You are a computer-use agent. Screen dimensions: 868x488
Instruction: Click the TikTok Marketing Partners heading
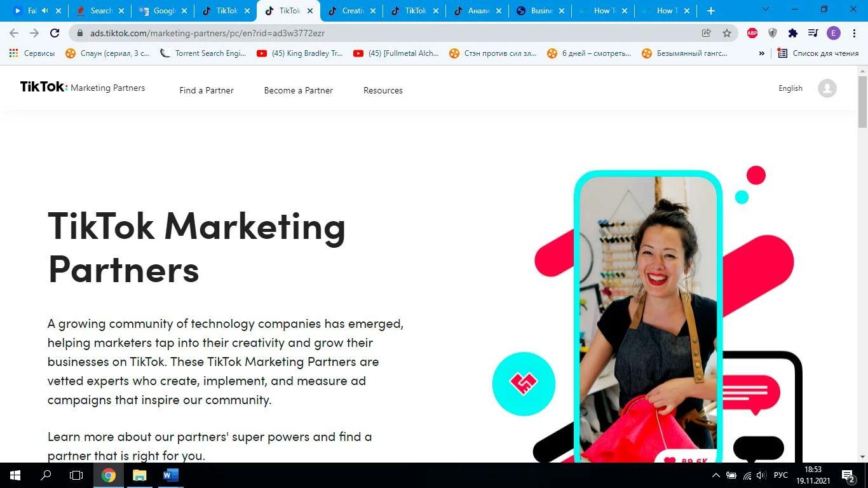point(197,247)
